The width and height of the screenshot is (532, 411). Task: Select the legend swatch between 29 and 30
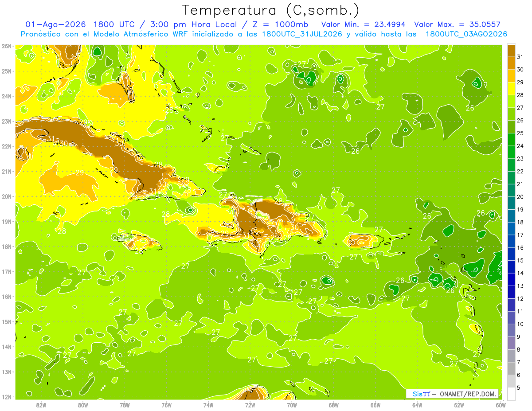[511, 75]
